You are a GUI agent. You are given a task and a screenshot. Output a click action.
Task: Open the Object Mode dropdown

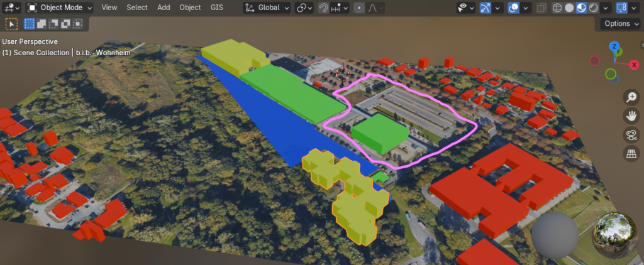60,8
